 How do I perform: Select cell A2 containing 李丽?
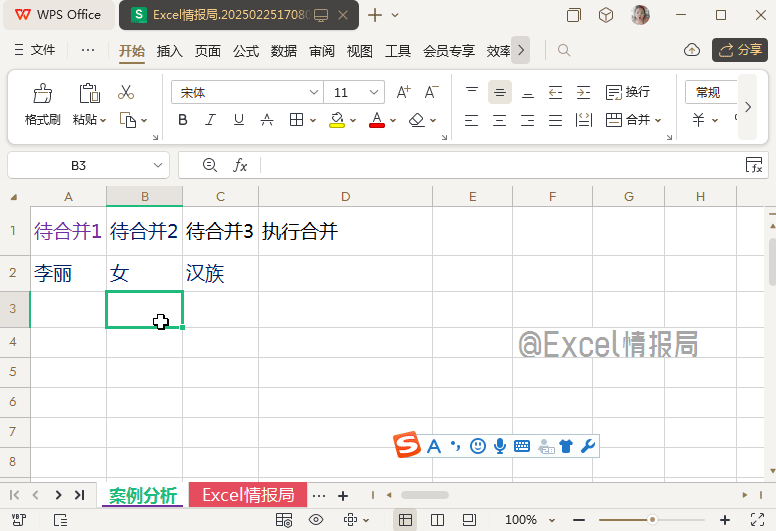[68, 274]
